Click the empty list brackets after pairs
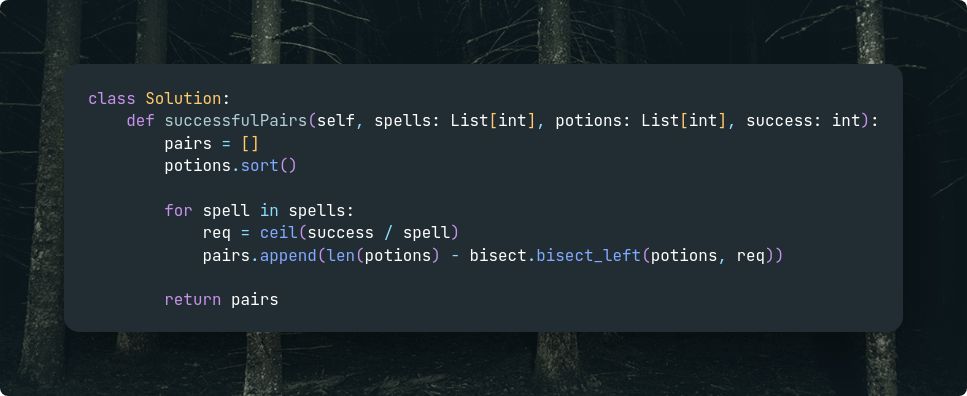 (x=250, y=144)
